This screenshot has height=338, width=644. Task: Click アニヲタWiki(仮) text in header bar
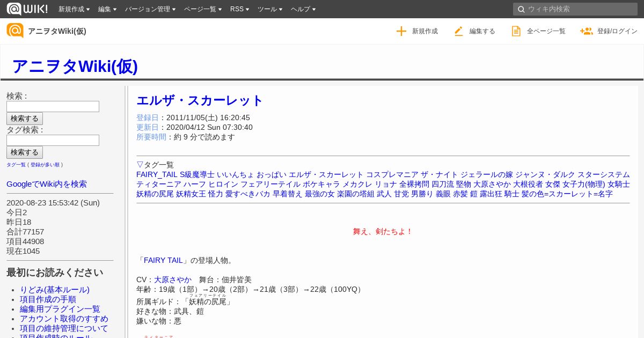click(57, 31)
